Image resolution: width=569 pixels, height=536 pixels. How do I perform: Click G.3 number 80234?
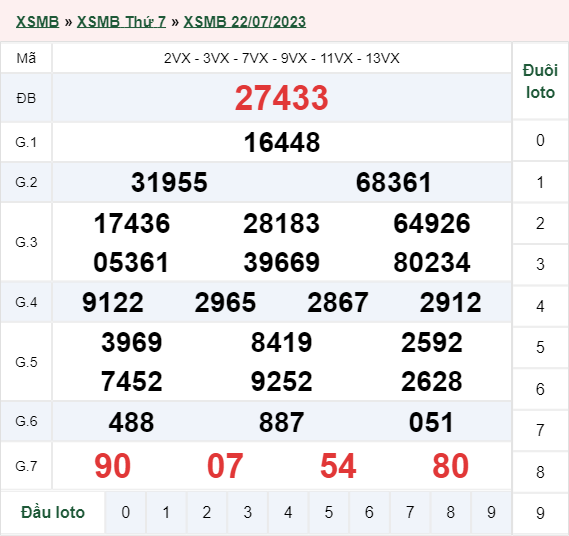point(432,262)
